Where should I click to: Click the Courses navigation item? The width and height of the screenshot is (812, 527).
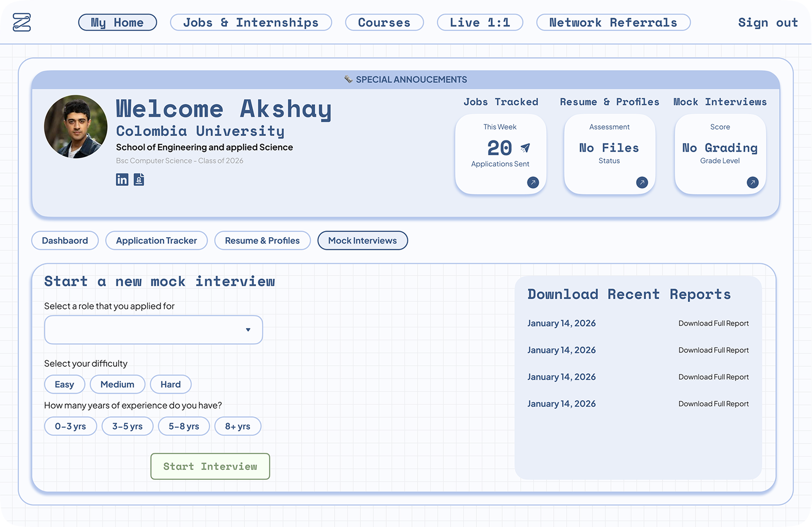tap(384, 22)
